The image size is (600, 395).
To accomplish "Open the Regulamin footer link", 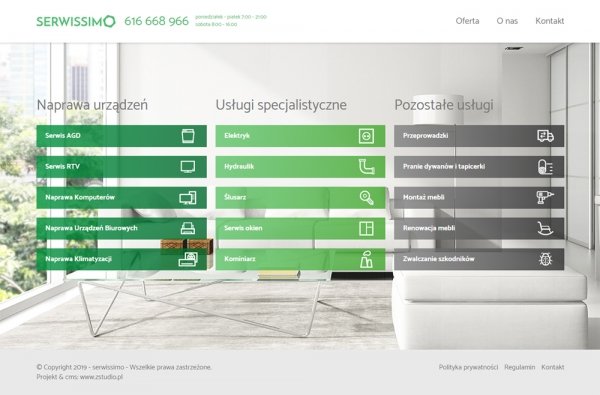I will coord(520,367).
